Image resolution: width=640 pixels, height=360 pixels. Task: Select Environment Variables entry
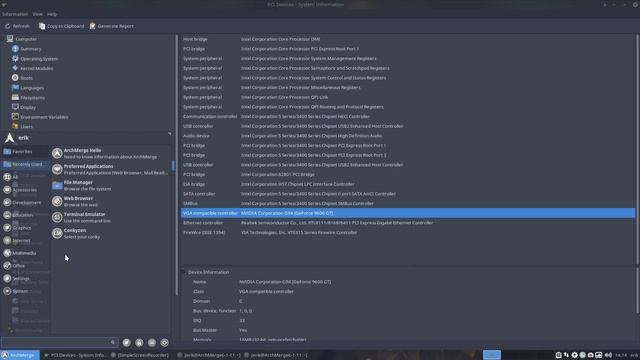[40, 117]
